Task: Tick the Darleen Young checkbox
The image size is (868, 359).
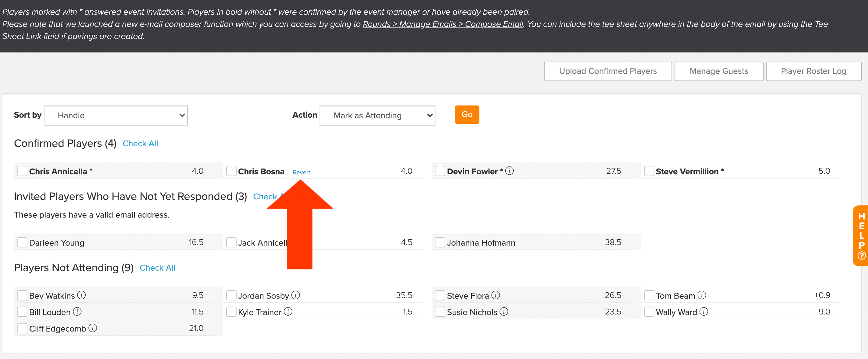Action: point(22,242)
